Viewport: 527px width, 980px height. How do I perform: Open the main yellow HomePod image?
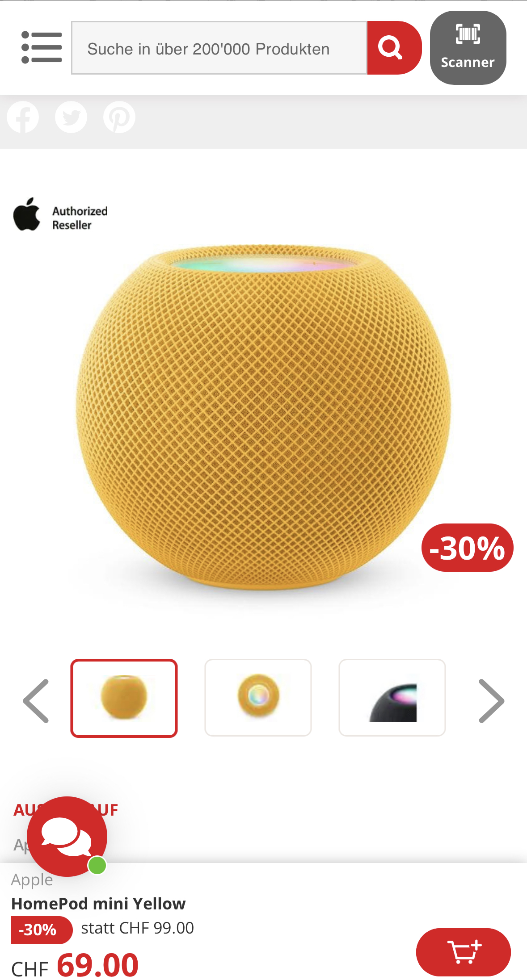(x=263, y=418)
